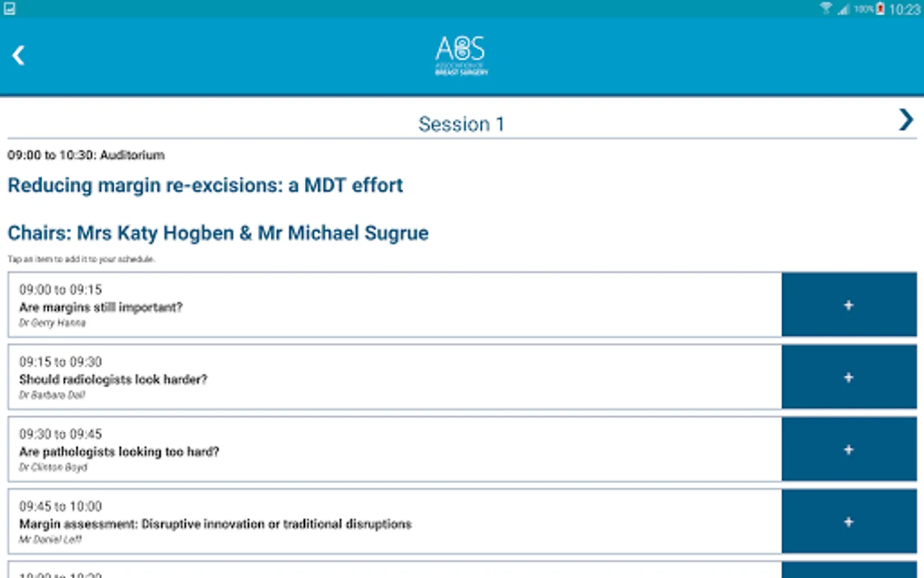Go to next session with right chevron
This screenshot has height=578, width=924.
click(905, 120)
